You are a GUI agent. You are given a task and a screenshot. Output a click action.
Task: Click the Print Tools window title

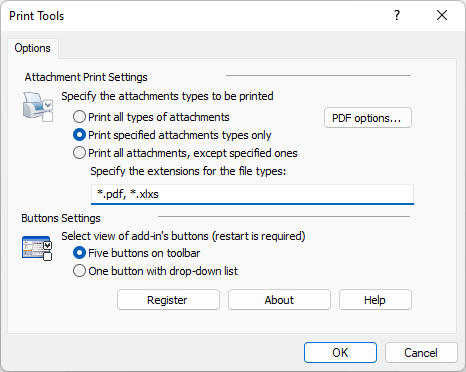pos(37,16)
